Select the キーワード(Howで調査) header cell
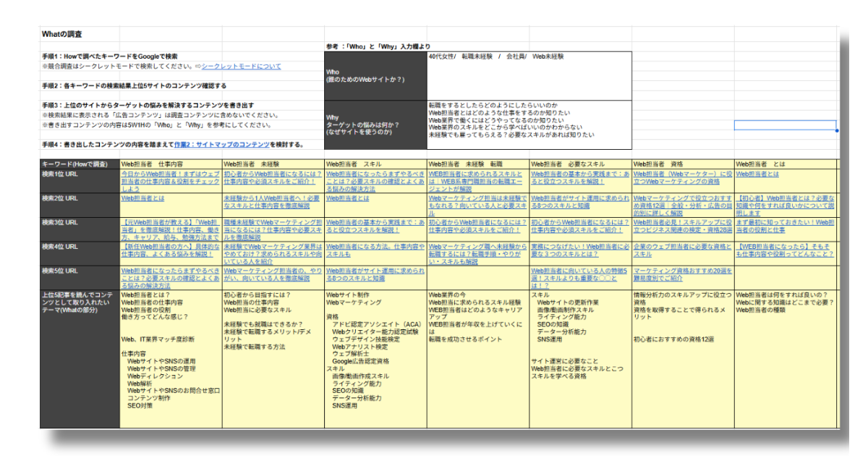 click(x=80, y=164)
